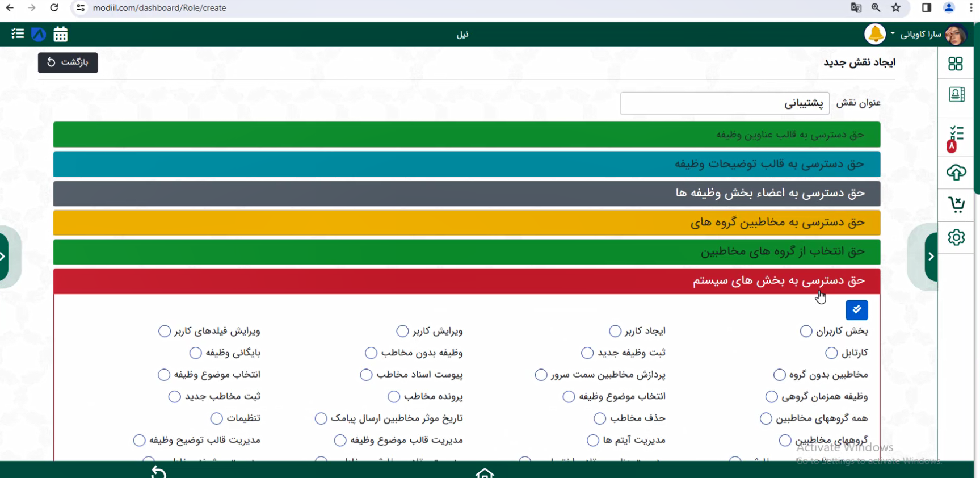Click the notification bell icon
The height and width of the screenshot is (478, 980).
tap(874, 34)
